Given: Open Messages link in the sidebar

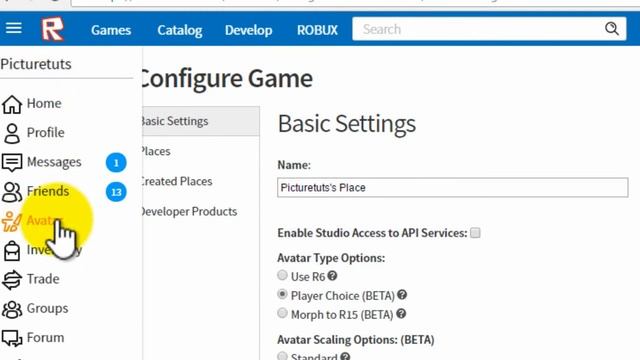Looking at the screenshot, I should coord(54,162).
